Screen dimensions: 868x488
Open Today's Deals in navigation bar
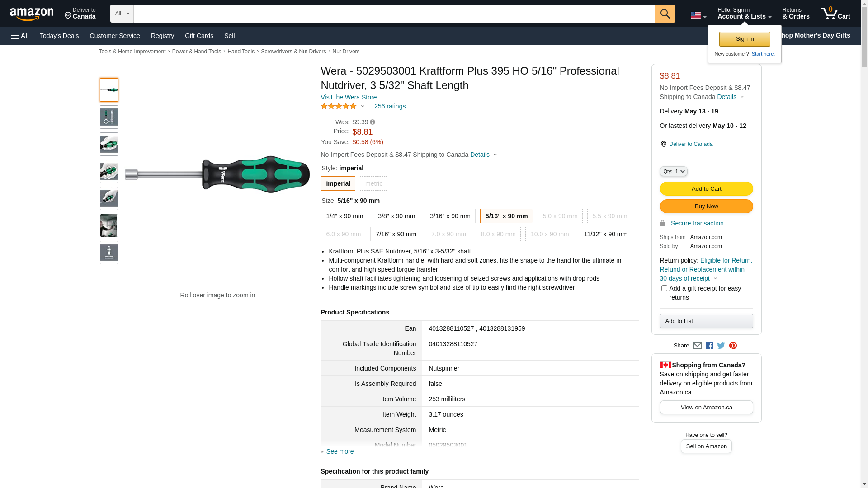(x=59, y=36)
